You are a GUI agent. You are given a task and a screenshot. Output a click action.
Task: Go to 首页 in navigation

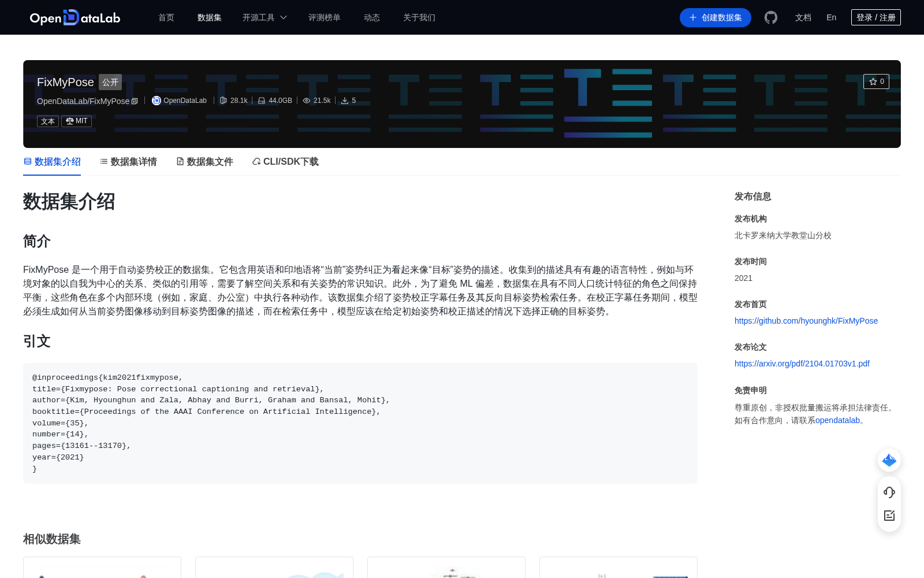[x=166, y=17]
